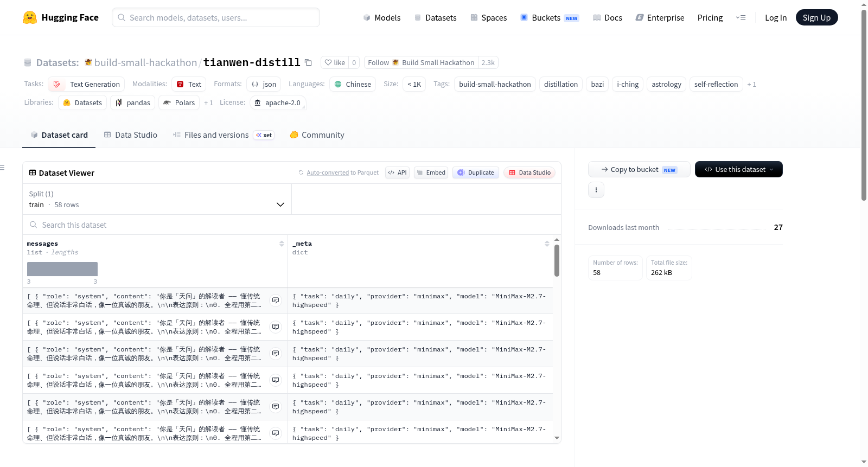This screenshot has width=868, height=467.
Task: Click the red Data Studio button
Action: click(529, 172)
